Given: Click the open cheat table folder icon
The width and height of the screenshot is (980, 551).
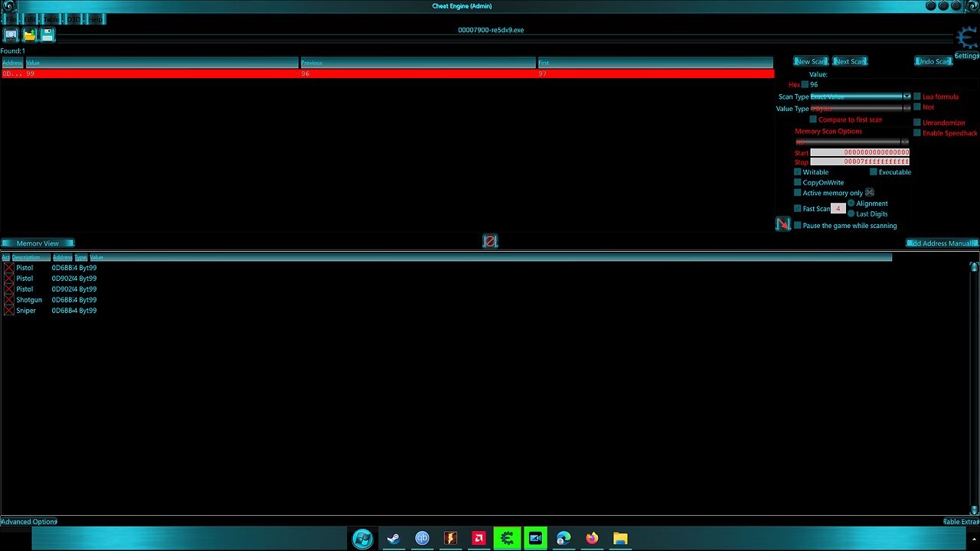Looking at the screenshot, I should tap(29, 34).
